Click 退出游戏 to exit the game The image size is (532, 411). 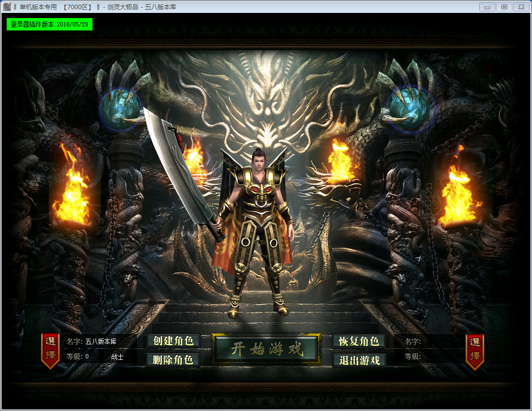pyautogui.click(x=359, y=360)
